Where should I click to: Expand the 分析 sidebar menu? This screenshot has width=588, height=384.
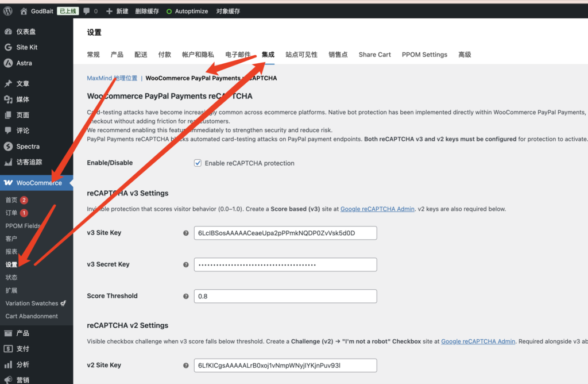click(22, 364)
